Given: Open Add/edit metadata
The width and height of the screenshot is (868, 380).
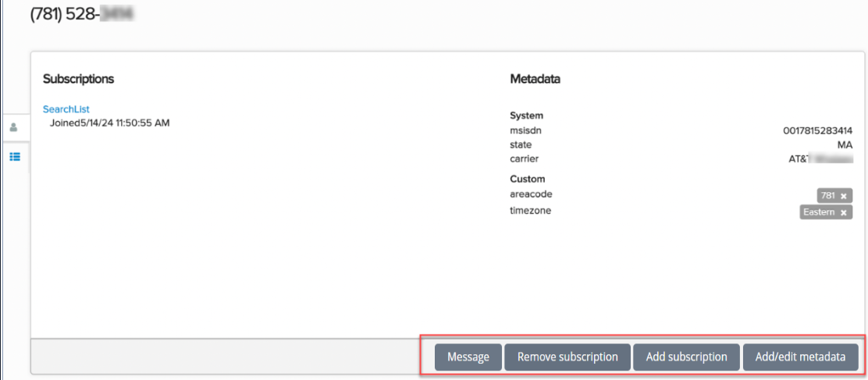Looking at the screenshot, I should coord(800,357).
